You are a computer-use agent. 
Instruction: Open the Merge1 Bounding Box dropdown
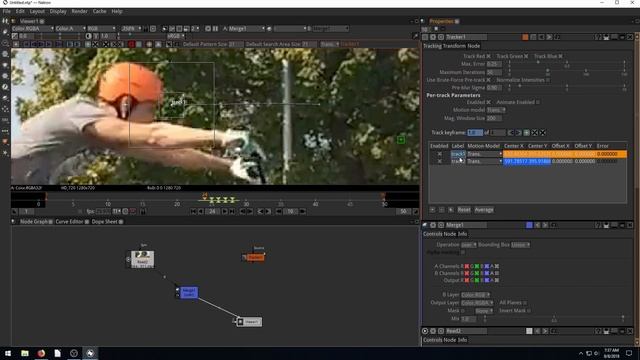(520, 245)
